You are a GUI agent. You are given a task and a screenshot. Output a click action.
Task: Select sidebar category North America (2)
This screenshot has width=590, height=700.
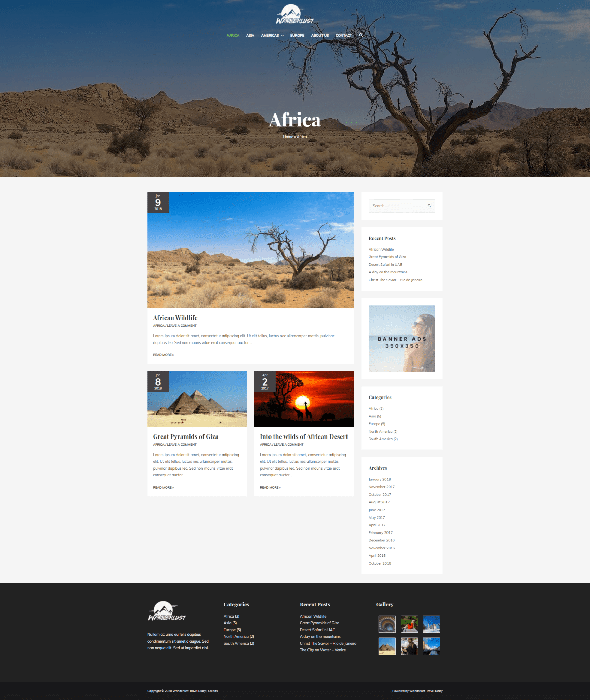(383, 431)
